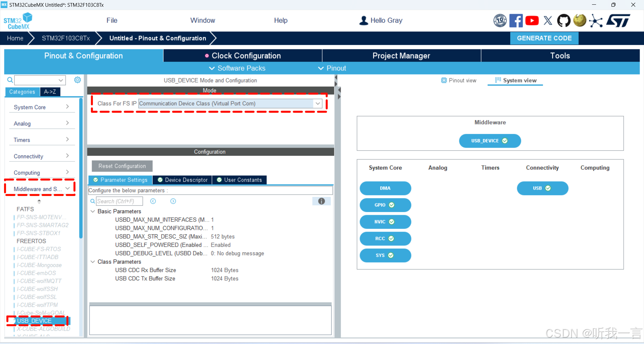The image size is (644, 344).
Task: Select FREERTOS in middleware list
Action: pyautogui.click(x=31, y=241)
